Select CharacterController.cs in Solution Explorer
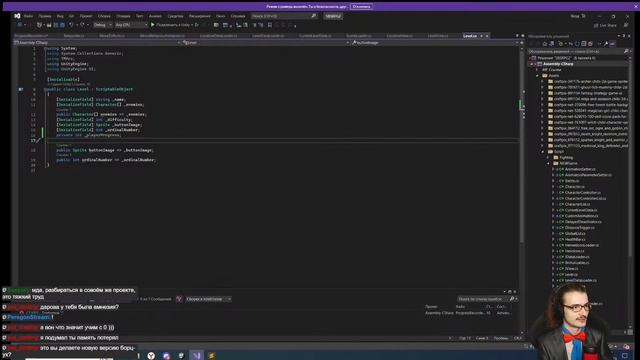The height and width of the screenshot is (360, 640). pos(582,193)
